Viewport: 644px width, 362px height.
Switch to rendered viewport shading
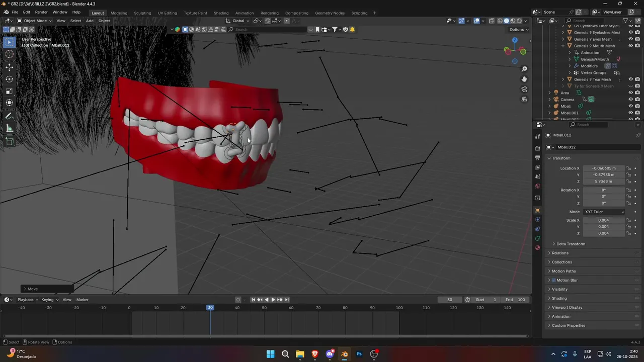click(519, 21)
